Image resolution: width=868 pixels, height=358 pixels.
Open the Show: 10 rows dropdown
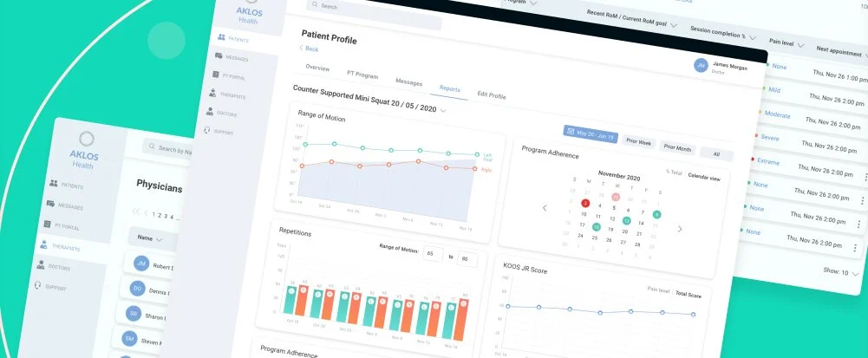(840, 272)
